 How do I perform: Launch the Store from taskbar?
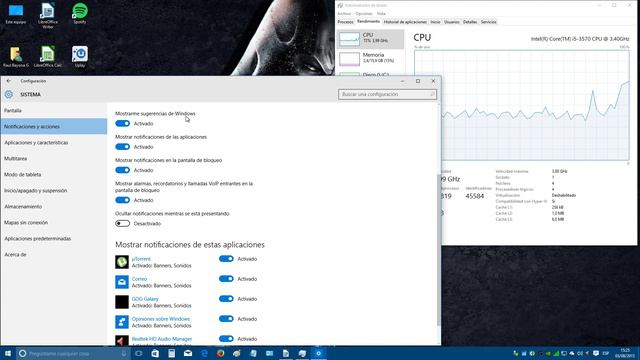click(x=155, y=353)
